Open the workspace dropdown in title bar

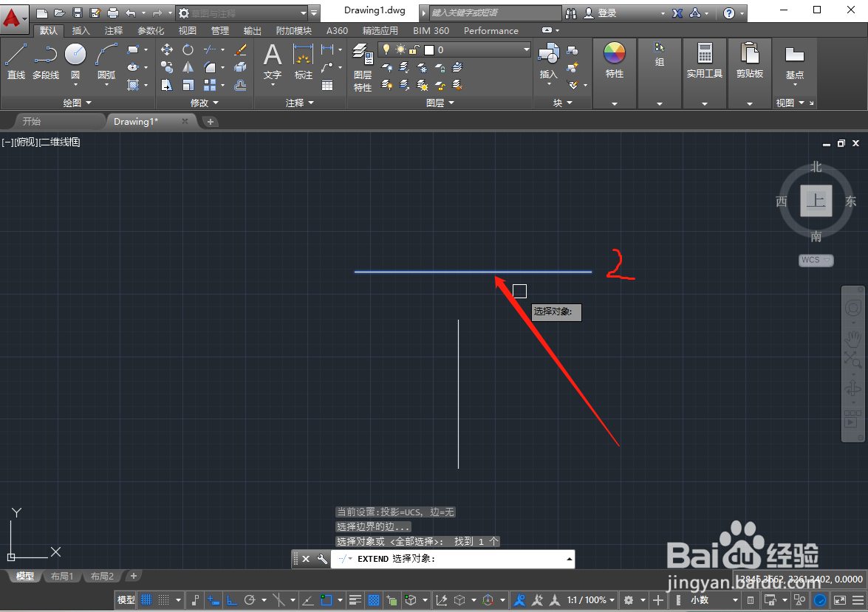pyautogui.click(x=304, y=13)
